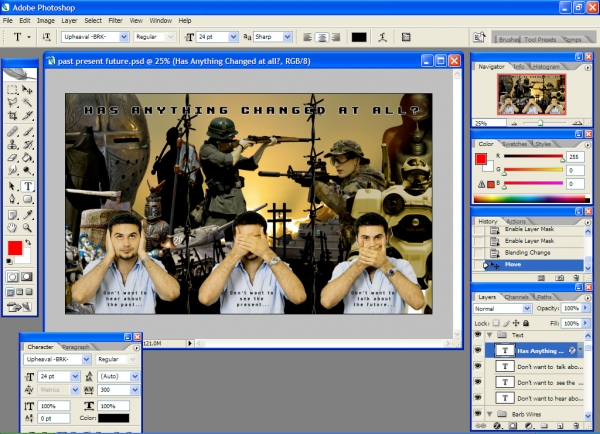Screen dimensions: 600x434
Task: Select the Pen tool
Action: pos(12,199)
